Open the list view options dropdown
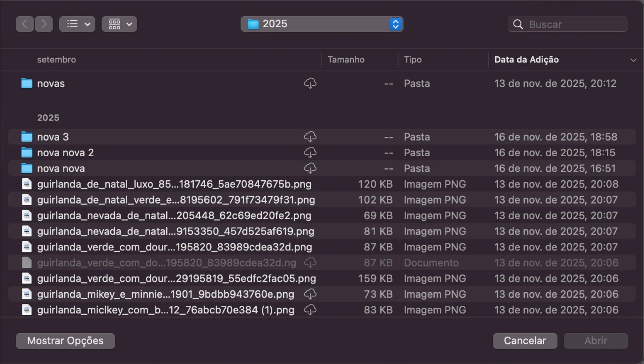The height and width of the screenshot is (364, 644). [x=77, y=24]
